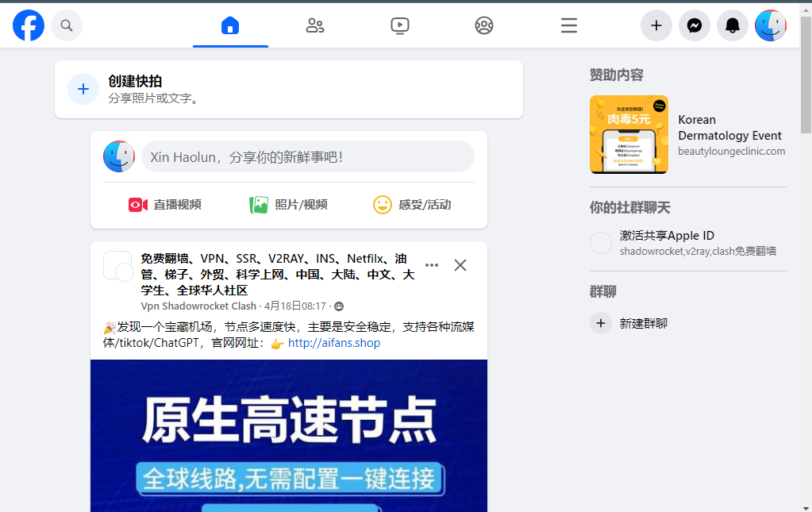Viewport: 812px width, 512px height.
Task: Open the 激活共享Apple ID community chat
Action: pyautogui.click(x=687, y=243)
